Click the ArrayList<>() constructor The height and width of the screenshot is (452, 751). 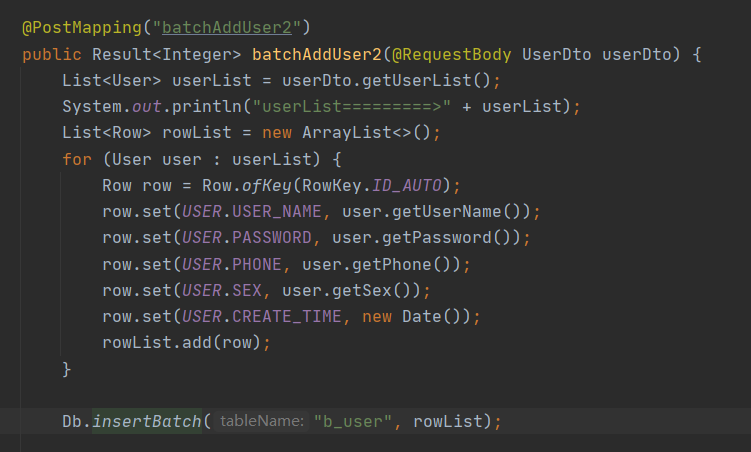(x=366, y=133)
